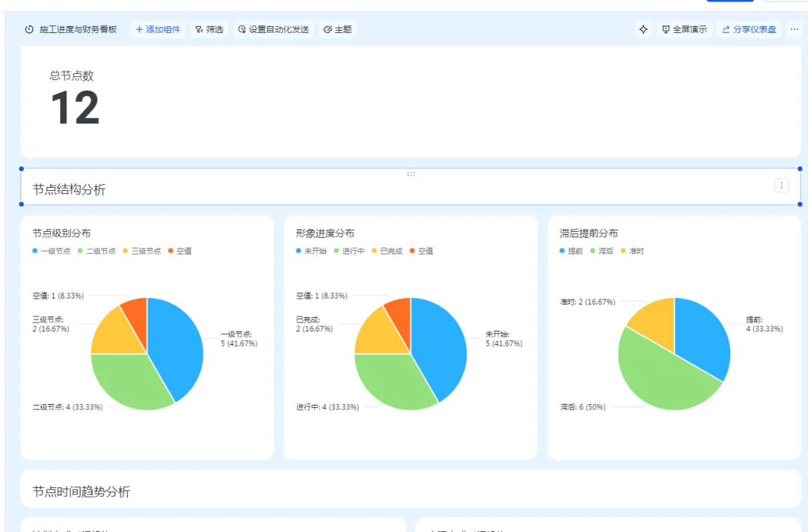Open the top-right three-dot more menu
This screenshot has height=532, width=808.
click(x=794, y=29)
